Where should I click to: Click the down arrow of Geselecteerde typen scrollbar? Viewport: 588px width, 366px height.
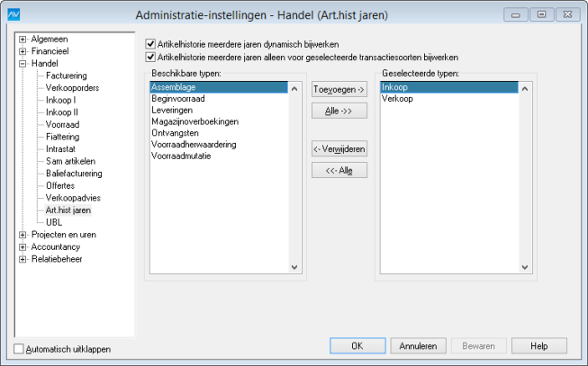pyautogui.click(x=525, y=267)
